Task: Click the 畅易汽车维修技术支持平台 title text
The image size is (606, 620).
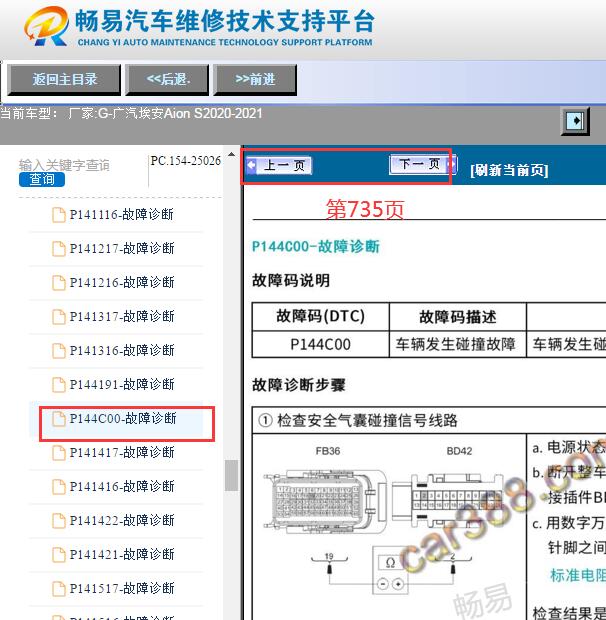Action: click(x=225, y=21)
